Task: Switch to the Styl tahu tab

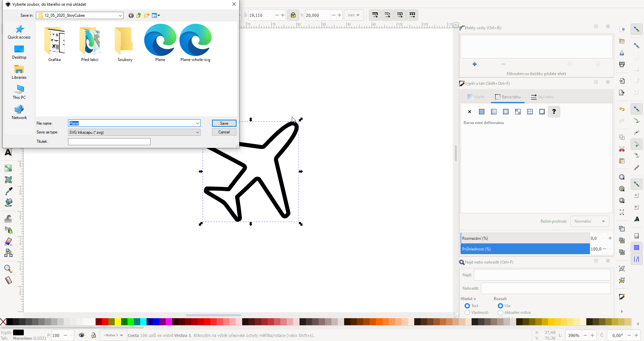Action: (x=542, y=97)
